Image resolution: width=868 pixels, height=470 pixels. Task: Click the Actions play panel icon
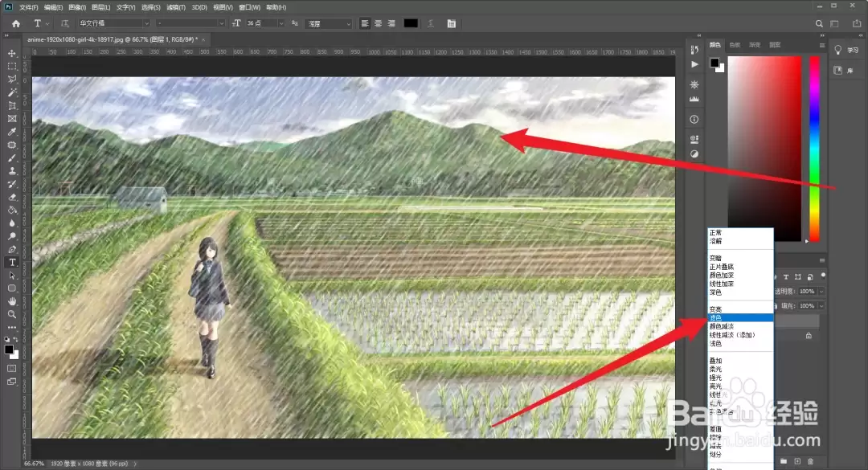694,64
